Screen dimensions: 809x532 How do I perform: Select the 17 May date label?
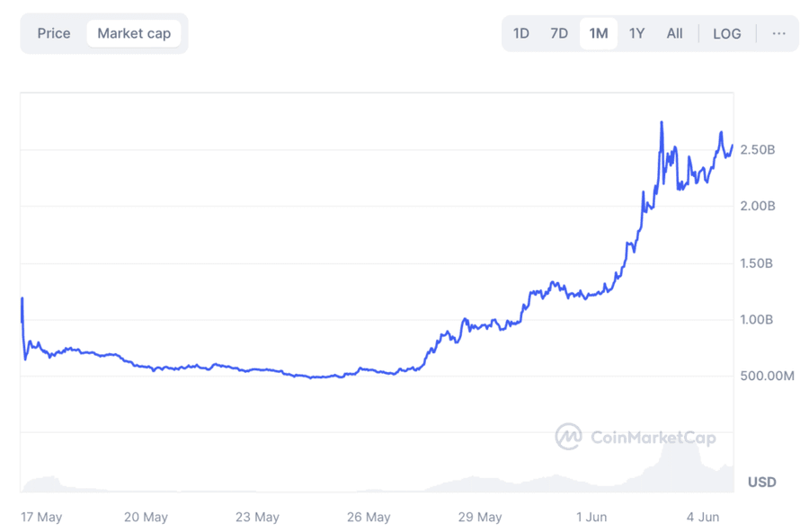41,517
